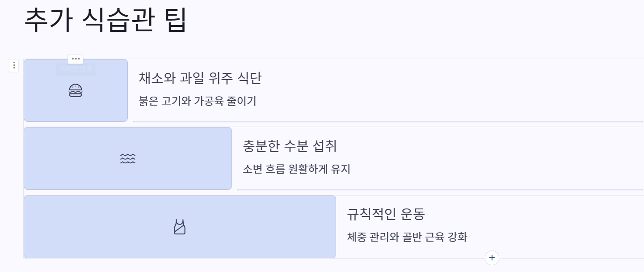
Task: Click the heading 채소와 과일 위주 식단
Action: pyautogui.click(x=199, y=78)
